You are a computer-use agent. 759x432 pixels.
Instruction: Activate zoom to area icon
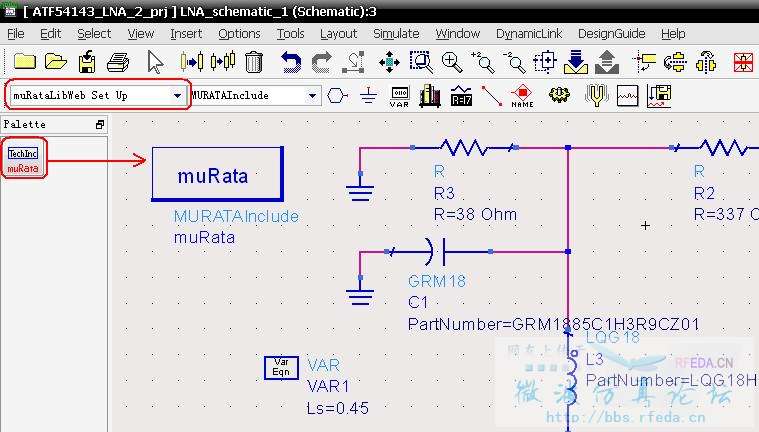(421, 62)
